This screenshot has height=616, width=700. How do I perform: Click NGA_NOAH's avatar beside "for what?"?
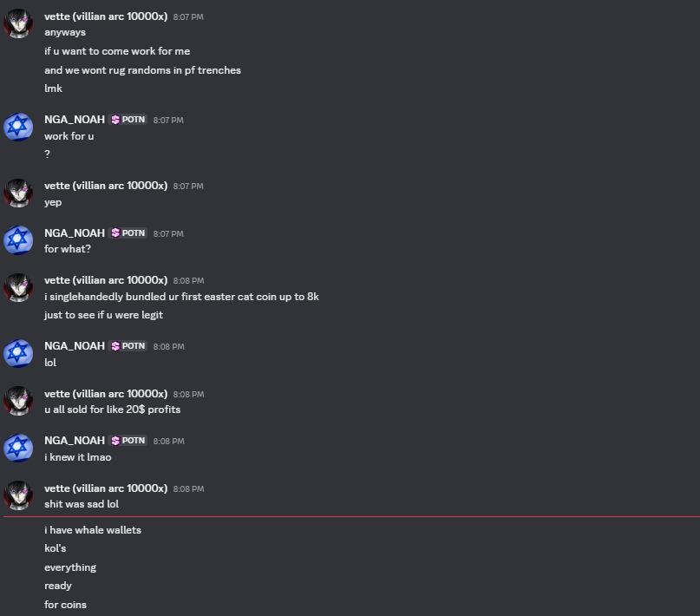(x=18, y=240)
